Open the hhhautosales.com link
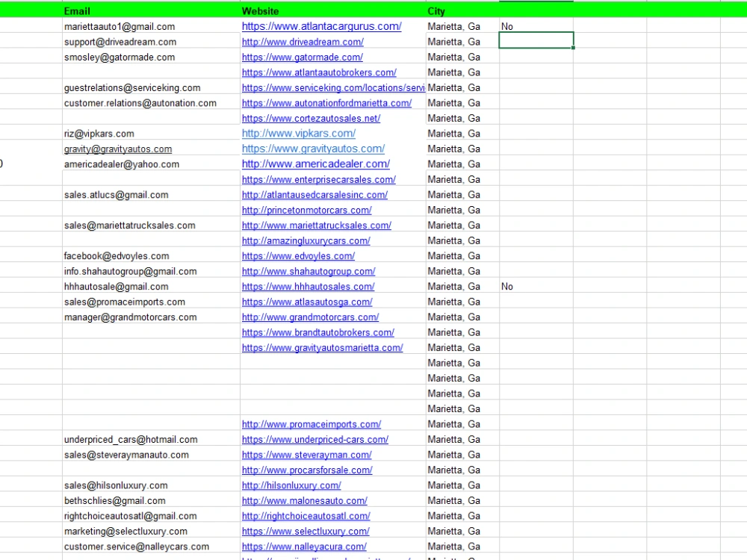747x560 pixels. pyautogui.click(x=308, y=286)
